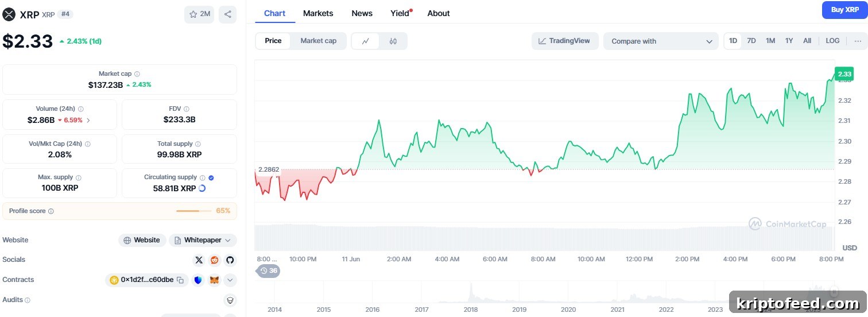The height and width of the screenshot is (317, 868).
Task: Open the Reddit social link
Action: (x=214, y=260)
